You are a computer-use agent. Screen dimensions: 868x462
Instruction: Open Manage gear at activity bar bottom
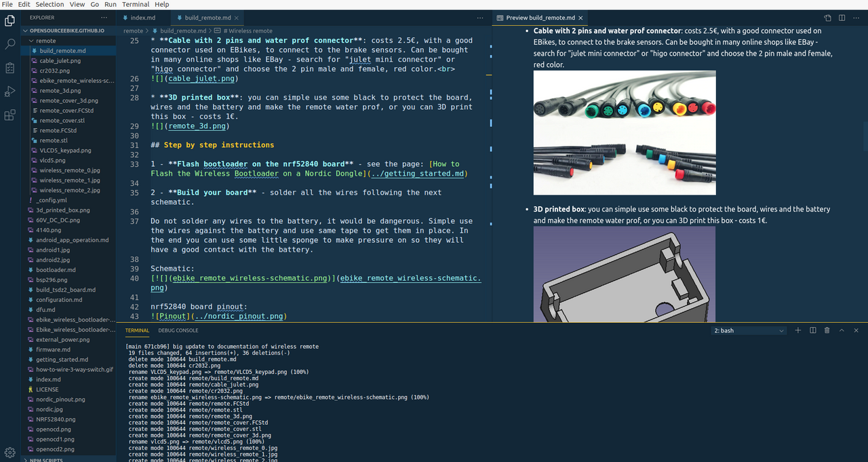coord(9,452)
